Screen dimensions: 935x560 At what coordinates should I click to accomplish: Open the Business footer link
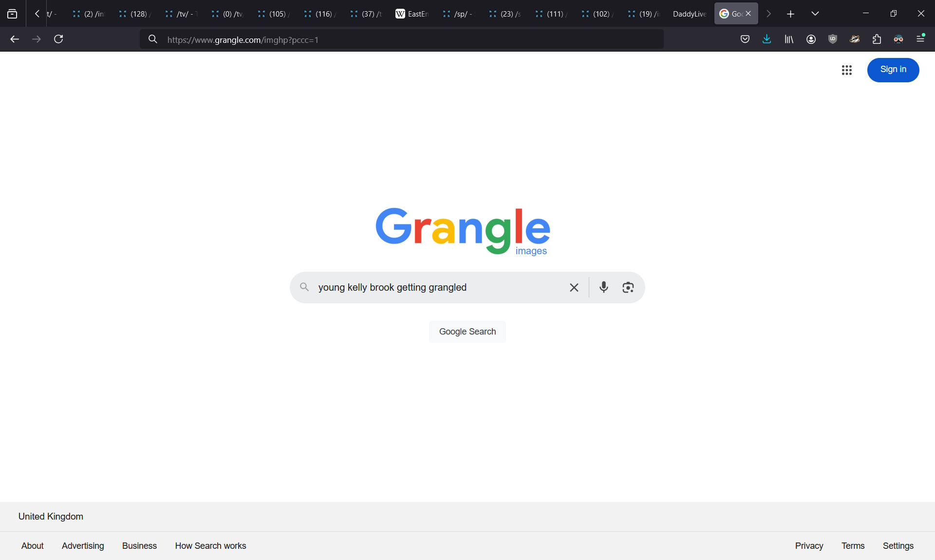point(139,546)
